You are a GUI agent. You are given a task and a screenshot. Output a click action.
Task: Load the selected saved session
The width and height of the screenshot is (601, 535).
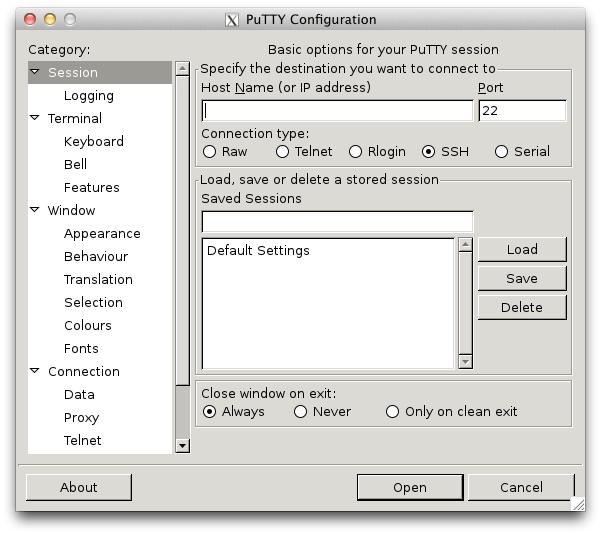click(522, 249)
